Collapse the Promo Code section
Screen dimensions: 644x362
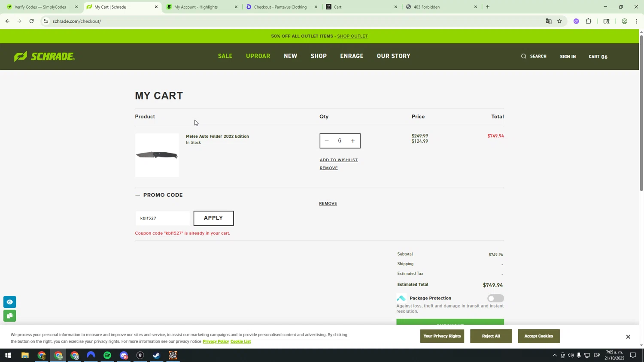click(159, 195)
